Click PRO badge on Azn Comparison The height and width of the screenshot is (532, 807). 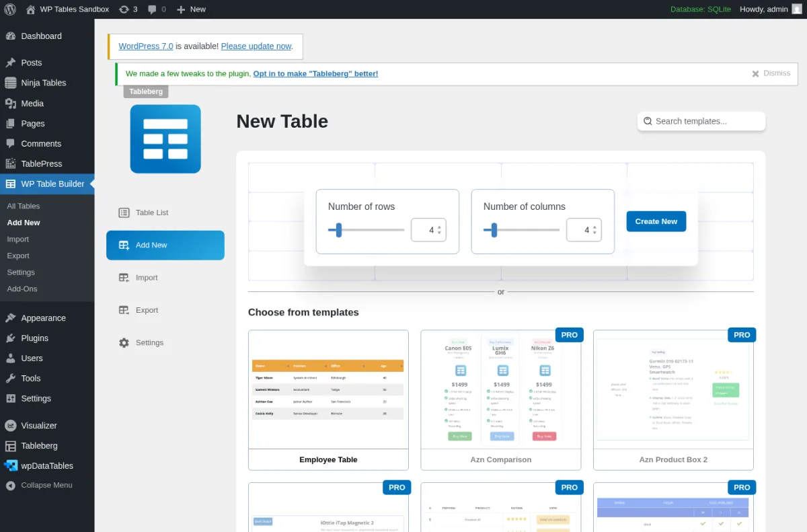(570, 335)
